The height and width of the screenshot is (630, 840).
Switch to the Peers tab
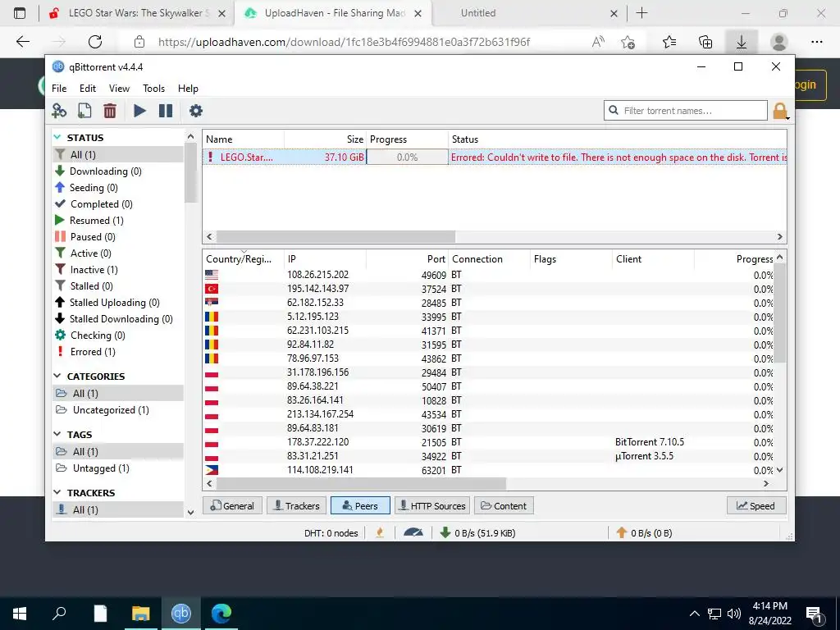coord(359,505)
